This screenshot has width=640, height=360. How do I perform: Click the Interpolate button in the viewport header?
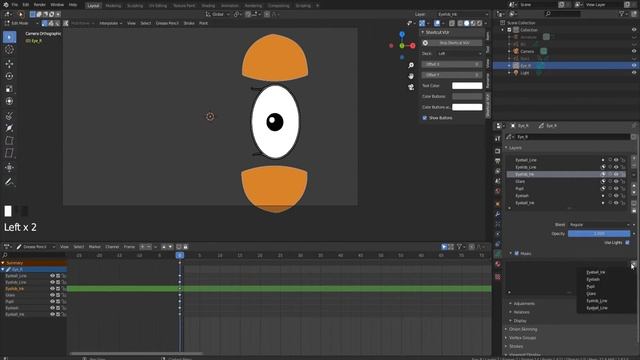pyautogui.click(x=110, y=23)
